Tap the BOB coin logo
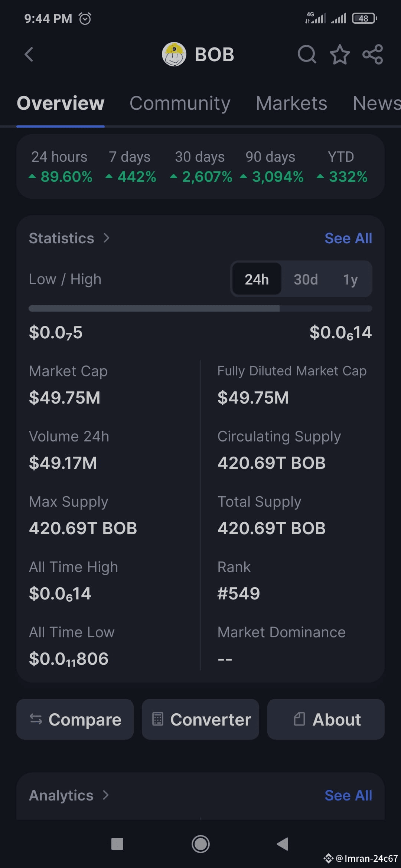This screenshot has width=401, height=868. point(174,55)
